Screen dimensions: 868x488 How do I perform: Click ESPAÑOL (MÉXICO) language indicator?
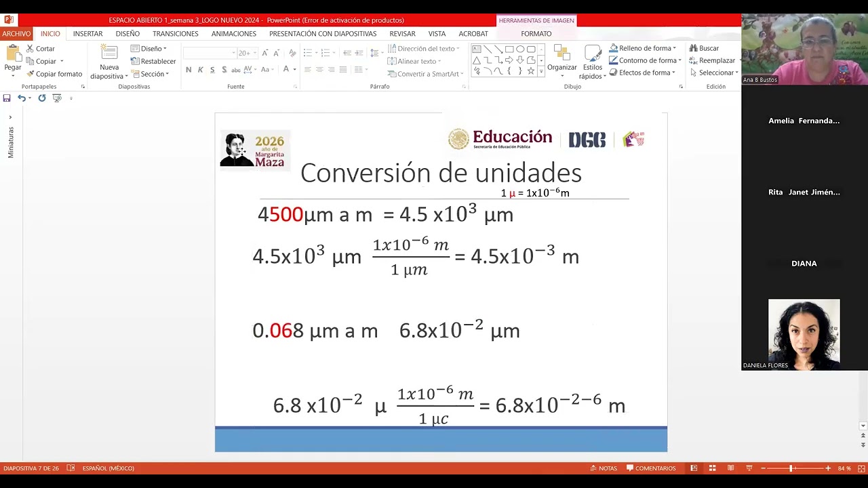(x=108, y=468)
